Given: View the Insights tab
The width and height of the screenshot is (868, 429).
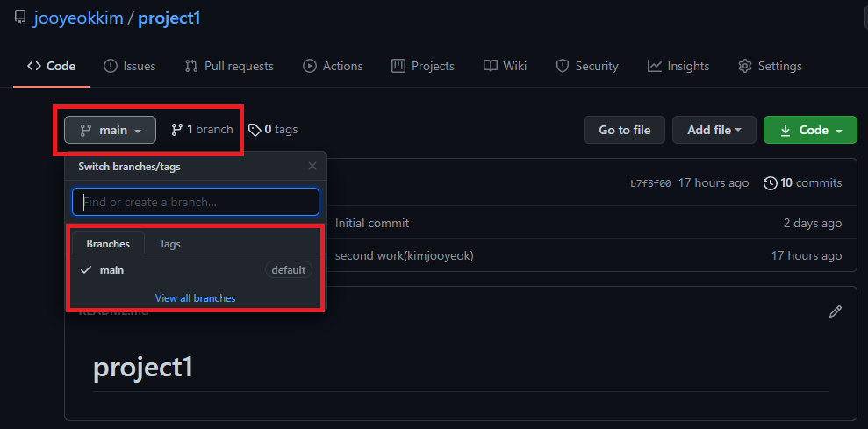Looking at the screenshot, I should pyautogui.click(x=678, y=67).
